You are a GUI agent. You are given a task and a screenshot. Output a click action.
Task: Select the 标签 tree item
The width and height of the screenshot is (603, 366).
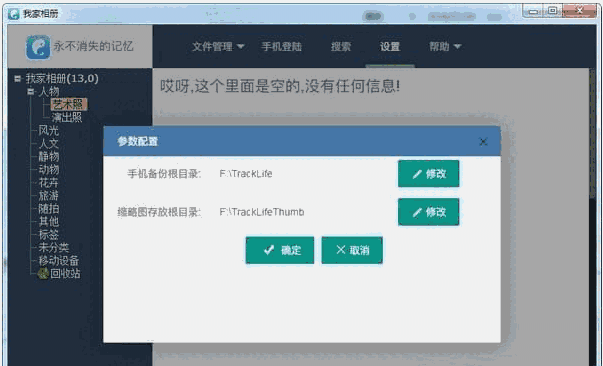(48, 235)
